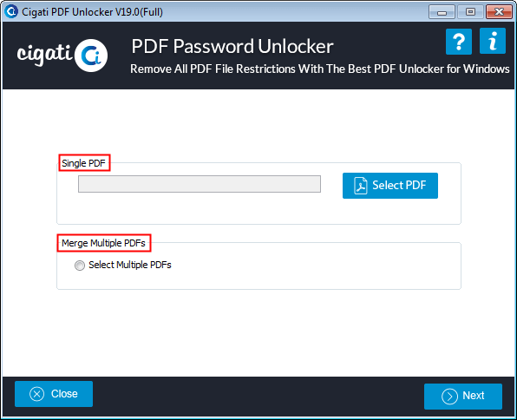Image resolution: width=517 pixels, height=420 pixels.
Task: Click the 'Select Multiple PDFs' option label
Action: coord(130,265)
